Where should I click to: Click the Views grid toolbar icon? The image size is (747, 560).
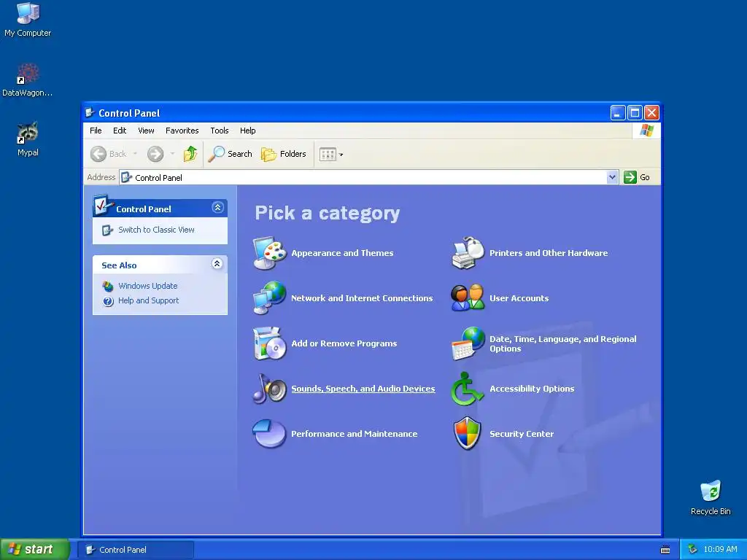click(328, 155)
